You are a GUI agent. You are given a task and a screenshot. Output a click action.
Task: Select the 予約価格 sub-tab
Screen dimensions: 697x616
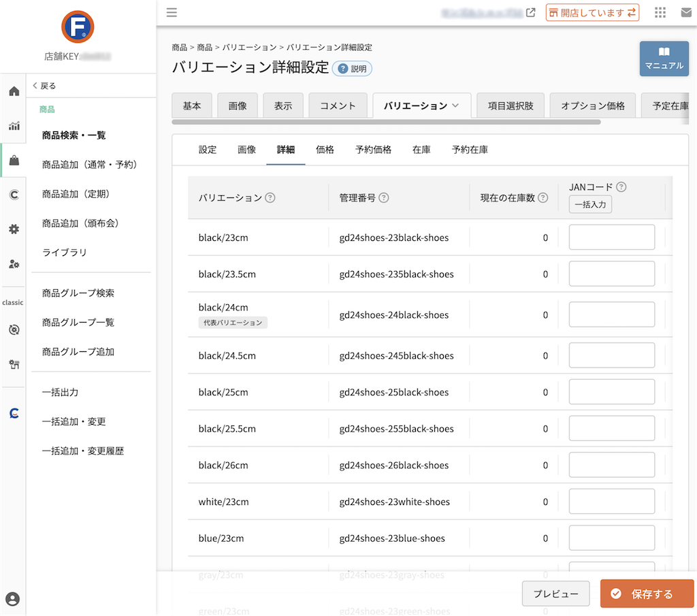click(374, 150)
